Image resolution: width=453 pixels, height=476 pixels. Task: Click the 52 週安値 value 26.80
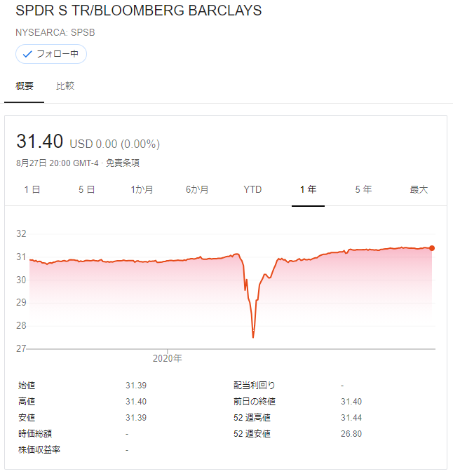(x=351, y=434)
